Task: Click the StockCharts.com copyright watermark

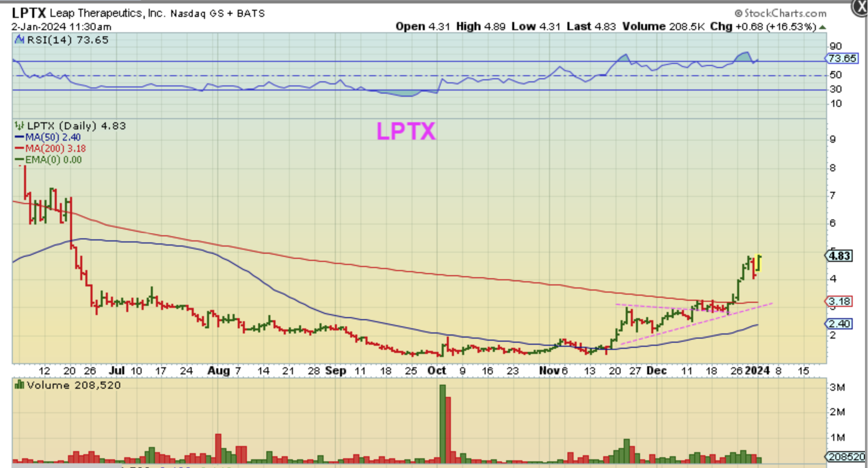Action: click(x=780, y=13)
